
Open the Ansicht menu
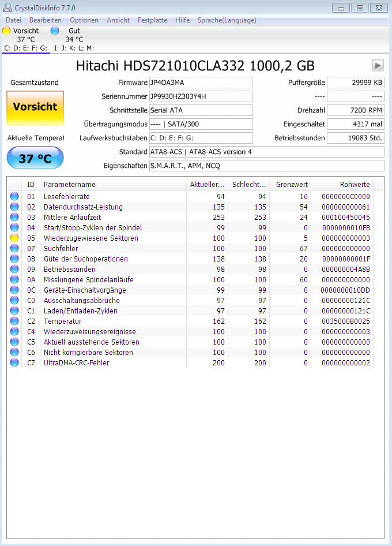tap(118, 20)
